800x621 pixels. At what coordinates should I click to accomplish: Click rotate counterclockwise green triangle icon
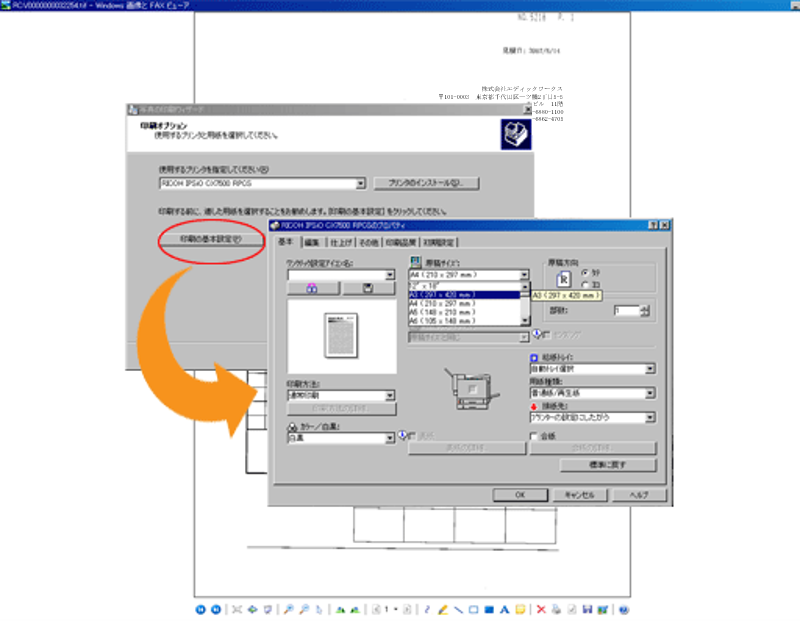tap(355, 609)
